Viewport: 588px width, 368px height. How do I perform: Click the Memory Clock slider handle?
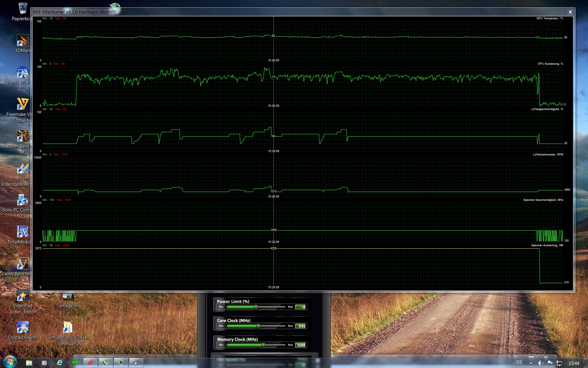(263, 345)
